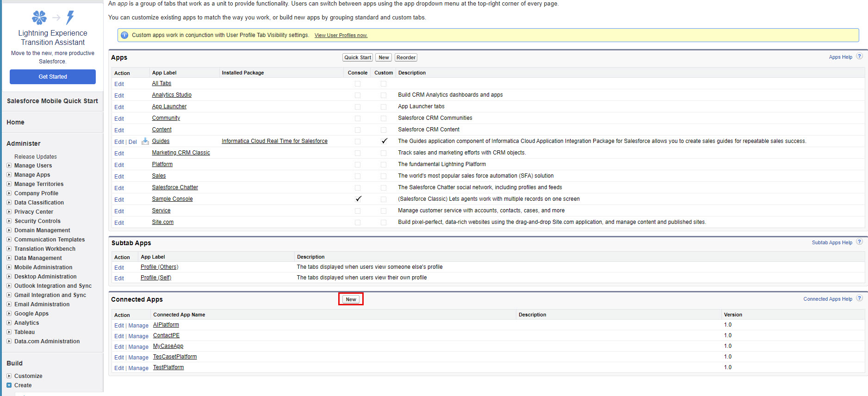Toggle Custom checkbox in Site.com row
Image resolution: width=868 pixels, height=396 pixels.
384,223
